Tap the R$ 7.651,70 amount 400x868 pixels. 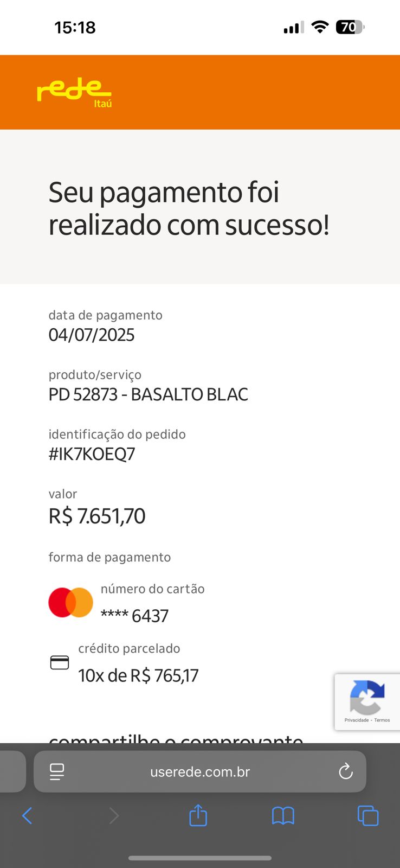point(97,516)
